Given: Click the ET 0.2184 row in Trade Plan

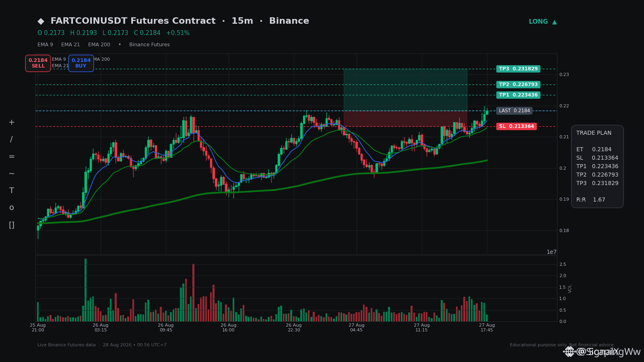Looking at the screenshot, I should click(x=594, y=150).
